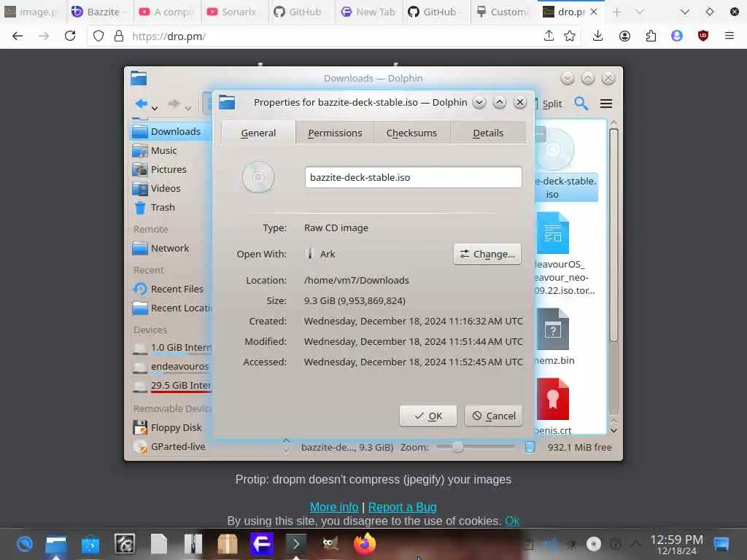Cancel the properties dialog
This screenshot has width=747, height=560.
point(494,416)
